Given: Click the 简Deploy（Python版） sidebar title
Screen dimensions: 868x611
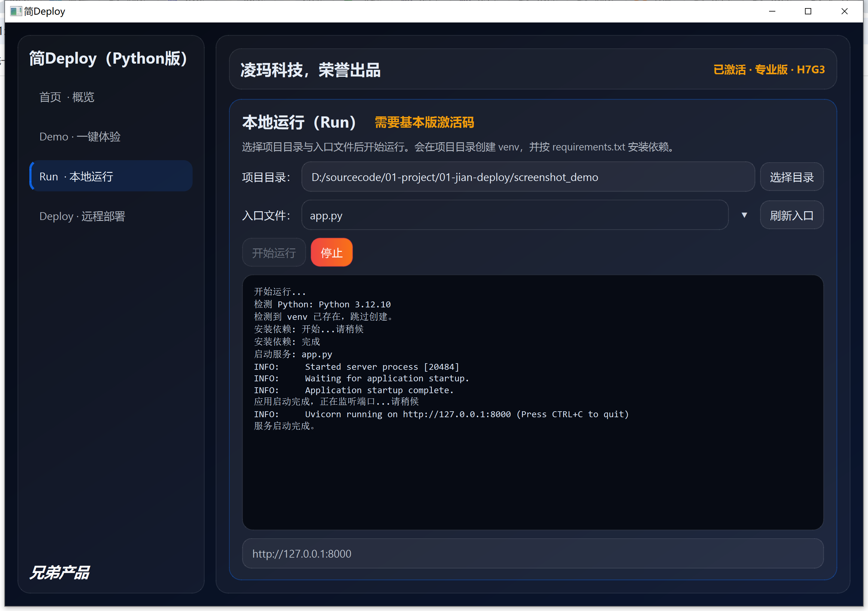Looking at the screenshot, I should [x=109, y=59].
